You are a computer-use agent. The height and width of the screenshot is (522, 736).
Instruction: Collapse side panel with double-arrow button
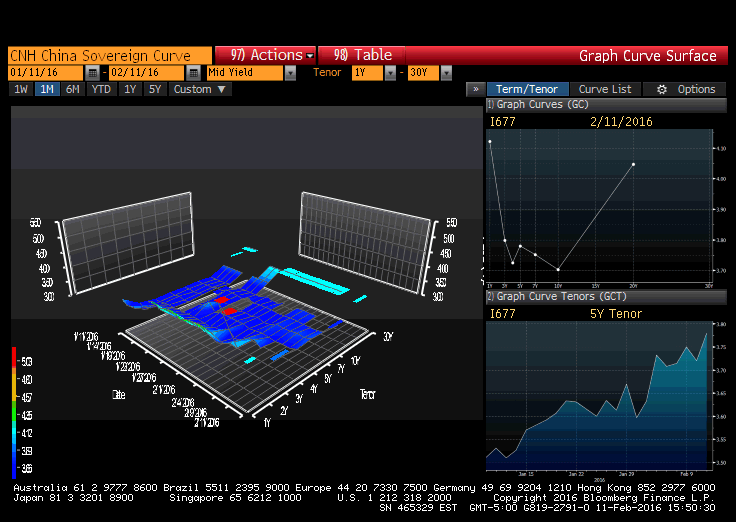click(475, 89)
